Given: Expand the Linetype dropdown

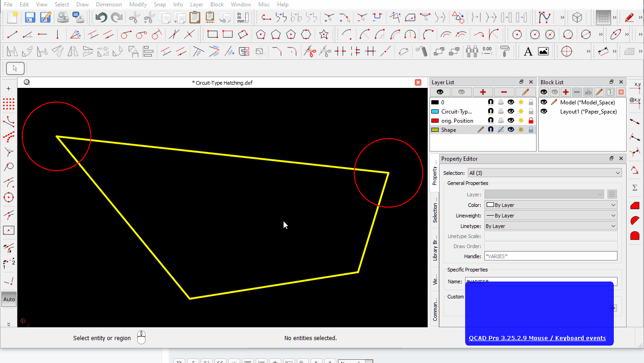Looking at the screenshot, I should (x=551, y=226).
